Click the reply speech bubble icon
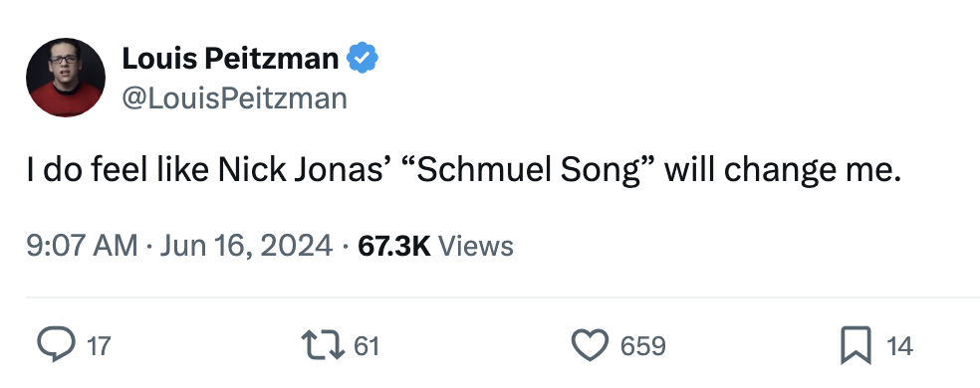The width and height of the screenshot is (980, 388). click(x=57, y=345)
